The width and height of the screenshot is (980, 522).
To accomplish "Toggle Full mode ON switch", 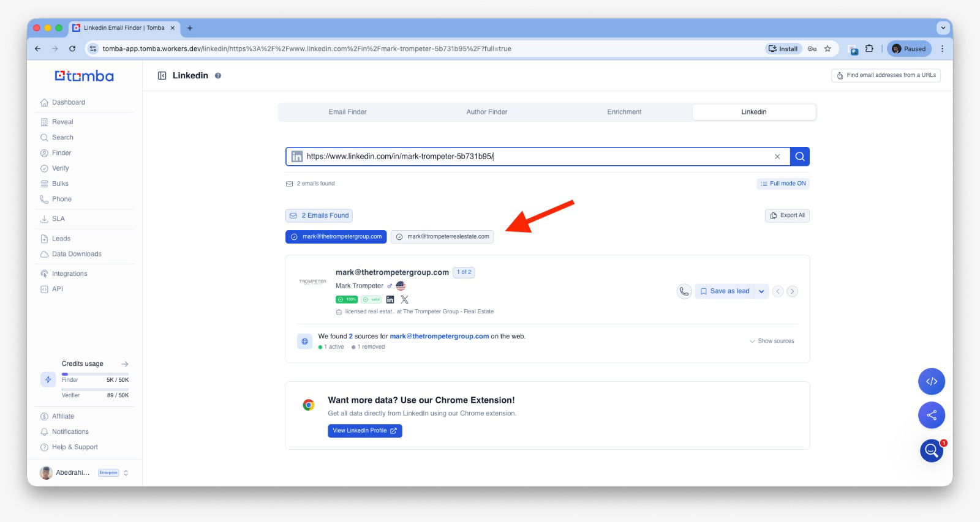I will click(783, 184).
